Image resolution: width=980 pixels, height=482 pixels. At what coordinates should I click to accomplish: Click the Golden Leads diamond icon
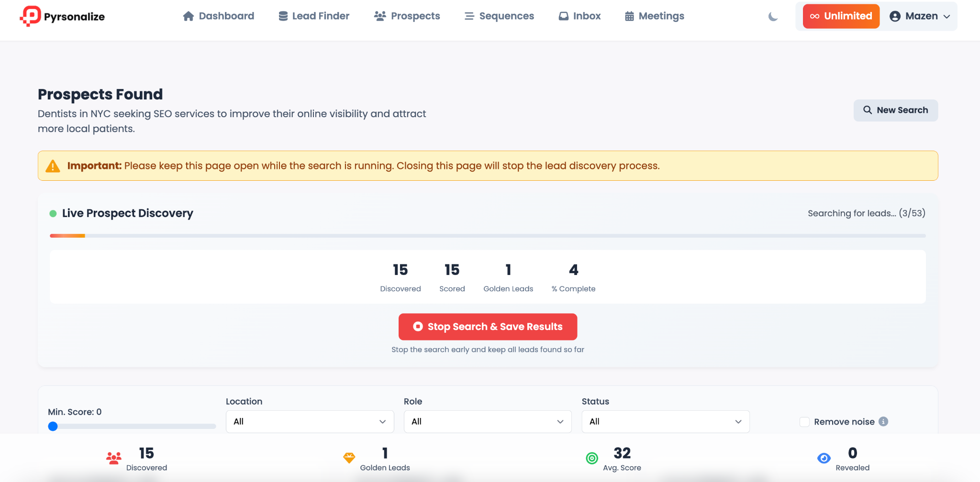pyautogui.click(x=349, y=458)
